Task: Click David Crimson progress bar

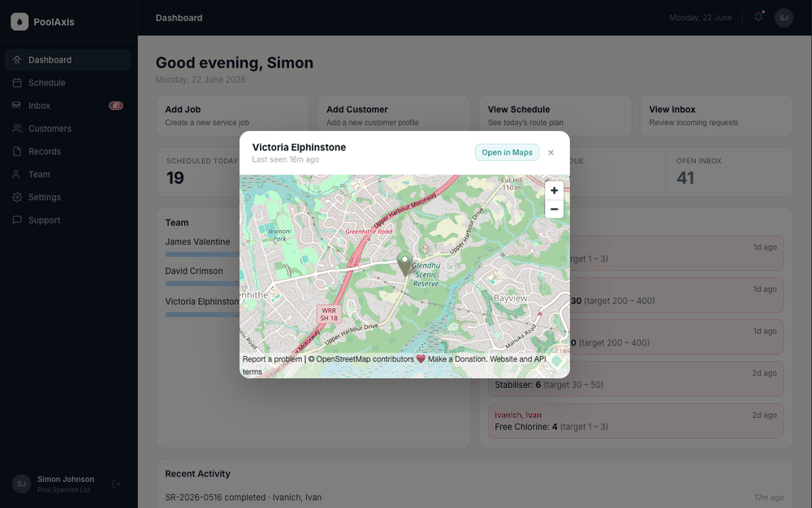Action: [202, 284]
